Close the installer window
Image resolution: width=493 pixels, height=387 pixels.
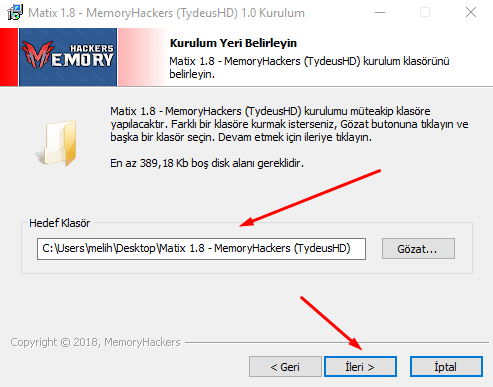tap(471, 13)
